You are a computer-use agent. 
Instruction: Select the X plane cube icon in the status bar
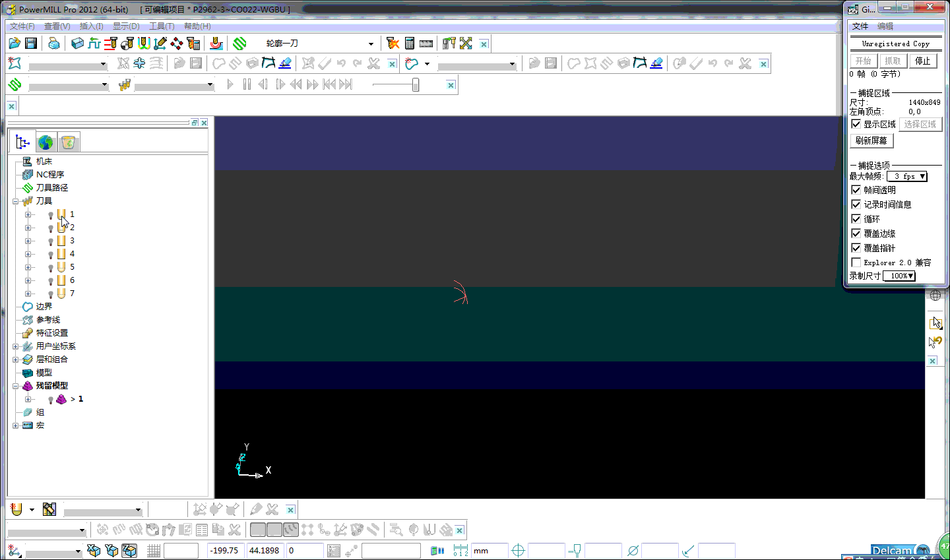[94, 550]
